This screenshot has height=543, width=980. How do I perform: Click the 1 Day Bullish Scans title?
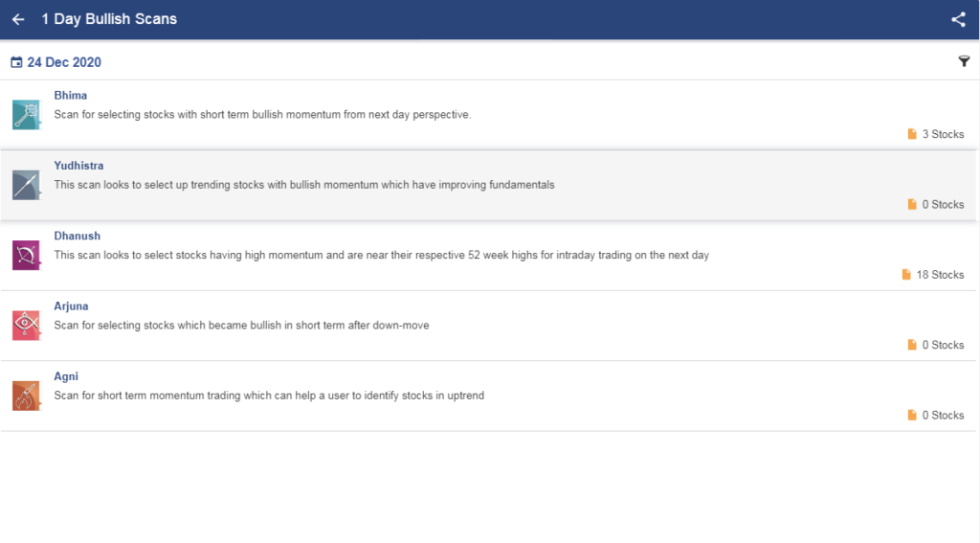(x=109, y=19)
